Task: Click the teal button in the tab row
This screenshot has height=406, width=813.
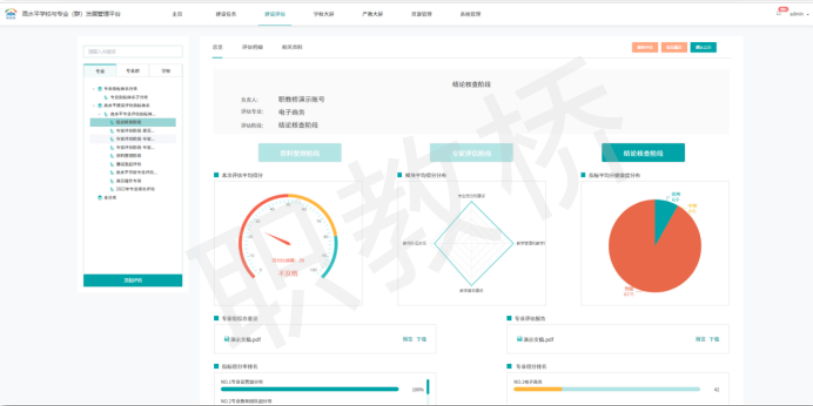Action: tap(704, 47)
